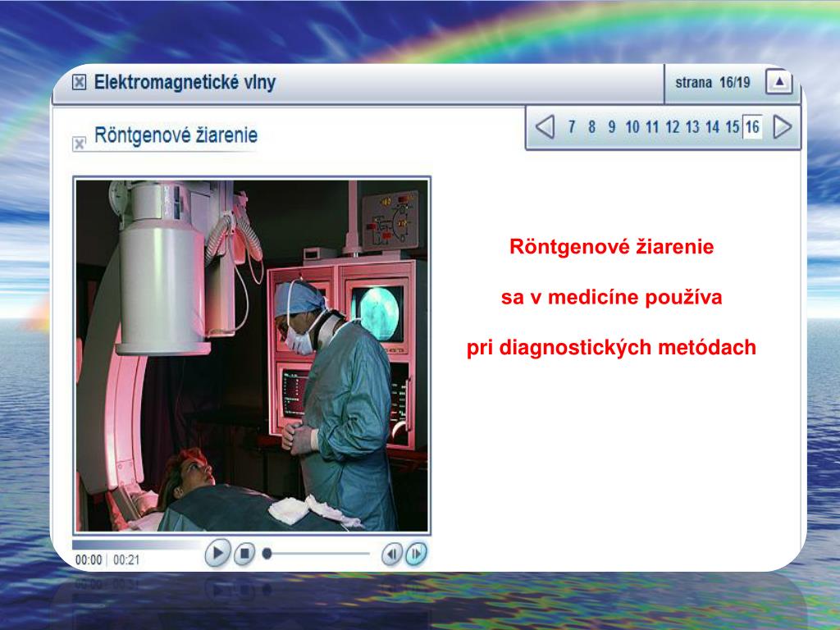Click the 'strana 16/19' page indicator
Screen dimensions: 840x630
tap(713, 83)
